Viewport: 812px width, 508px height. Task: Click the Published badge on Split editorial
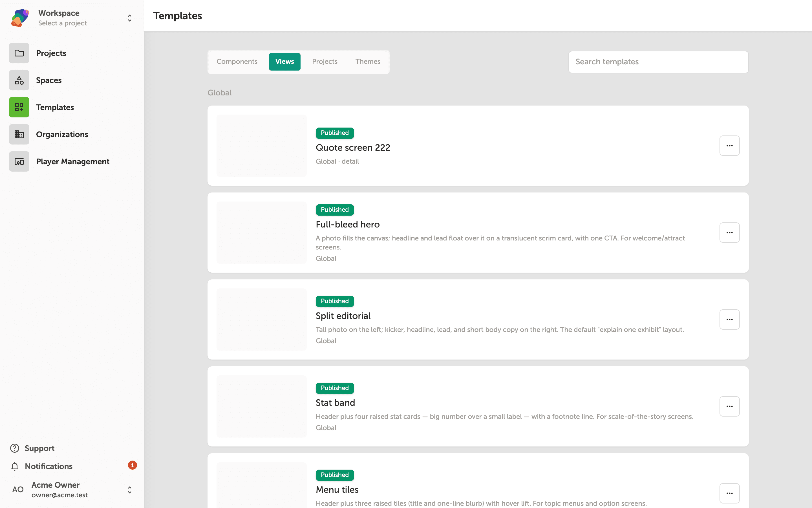click(335, 301)
